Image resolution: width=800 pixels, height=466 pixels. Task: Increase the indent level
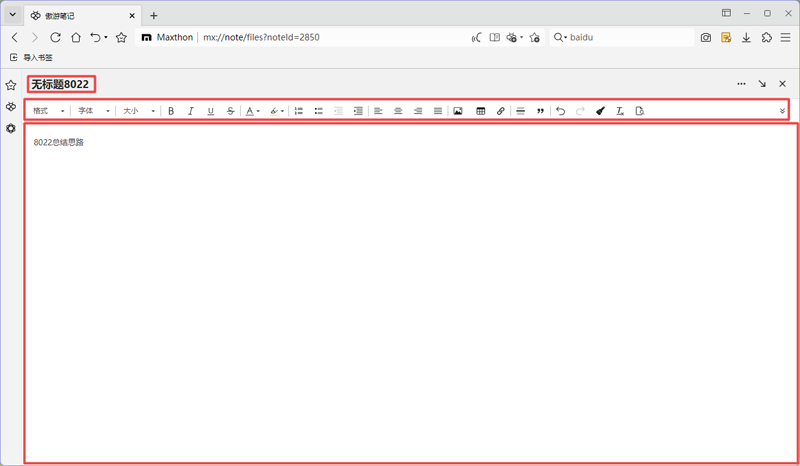click(358, 111)
